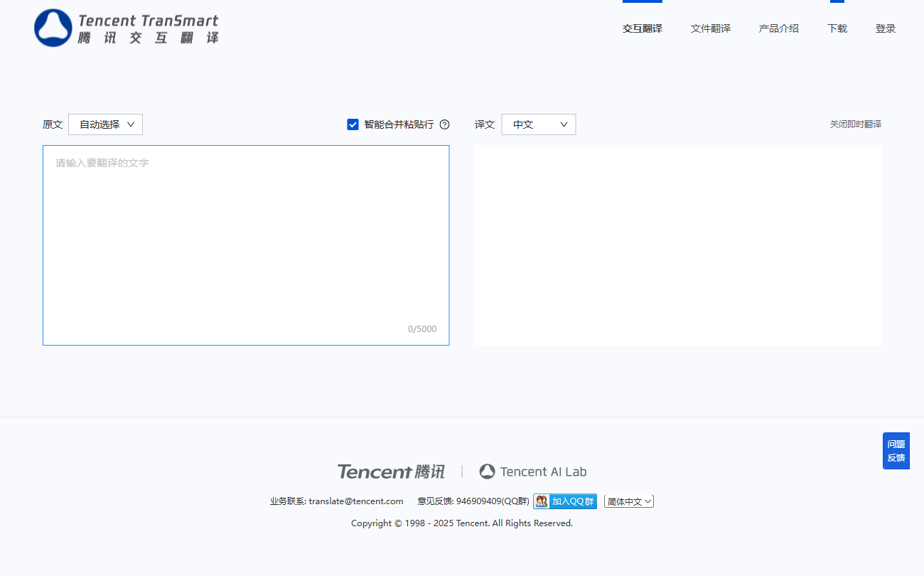This screenshot has height=576, width=924.
Task: Click the QQ group penguin icon
Action: click(x=542, y=501)
